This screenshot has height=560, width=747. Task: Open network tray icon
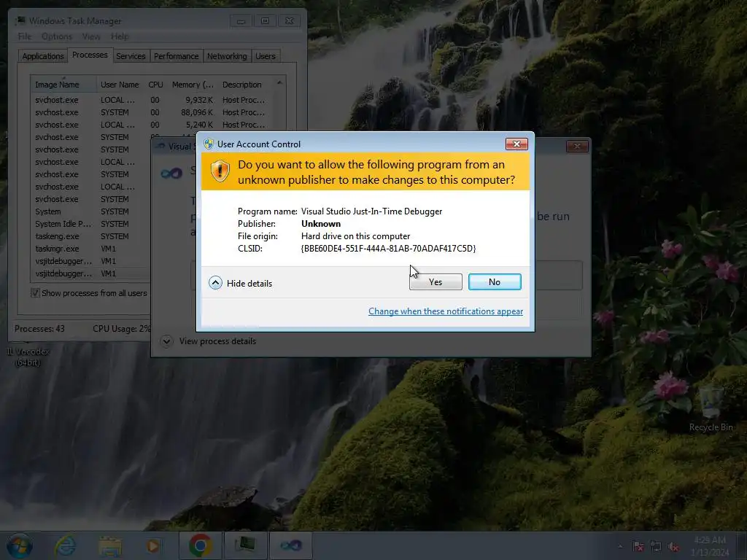coord(656,546)
